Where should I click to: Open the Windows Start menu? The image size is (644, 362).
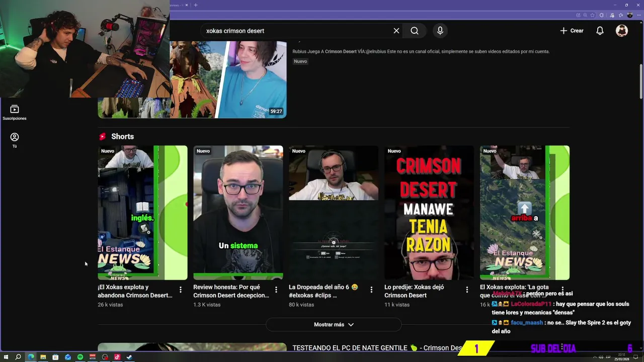pos(6,357)
